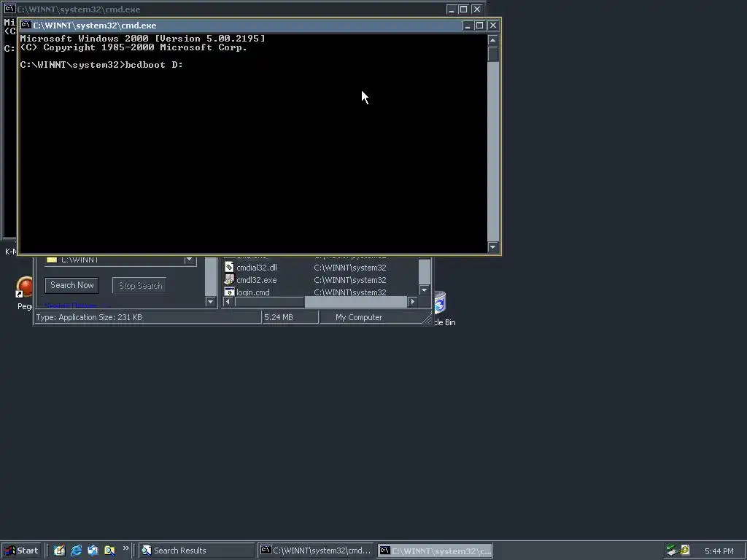
Task: Click the scrollbar thumb in front cmd window
Action: (x=493, y=54)
